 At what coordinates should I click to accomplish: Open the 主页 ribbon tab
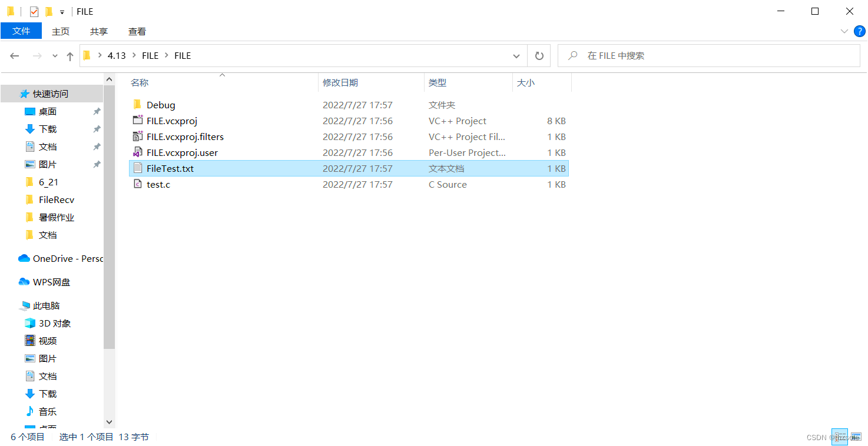coord(61,31)
